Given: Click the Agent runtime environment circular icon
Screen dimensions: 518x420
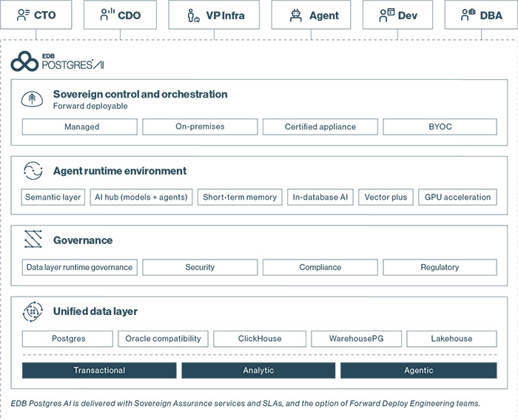Looking at the screenshot, I should pyautogui.click(x=33, y=171).
